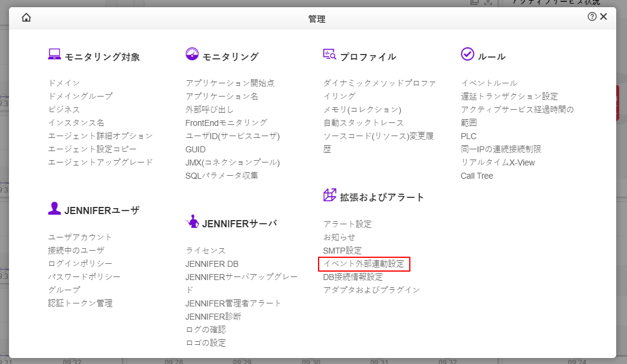Image resolution: width=627 pixels, height=364 pixels.
Task: Click the モニタリング gauge icon
Action: 192,55
